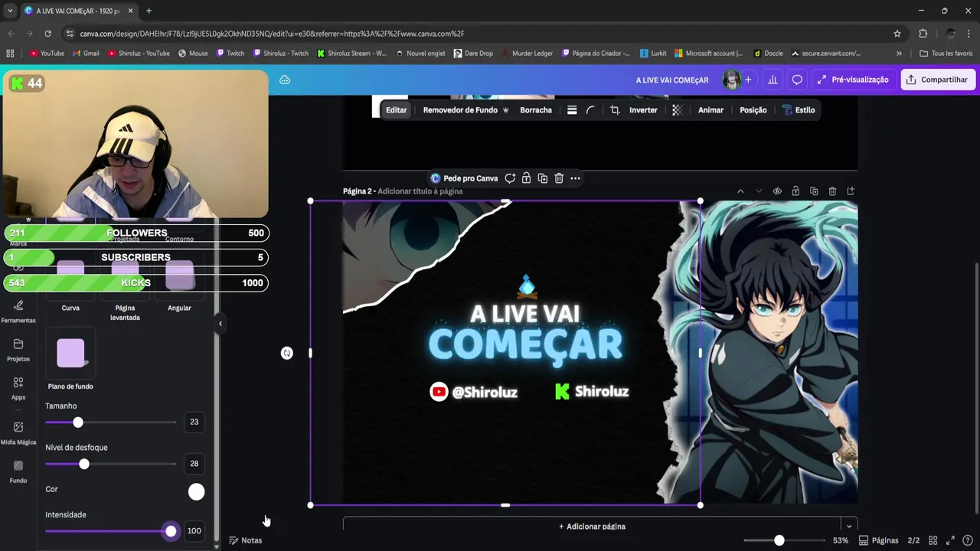This screenshot has height=551, width=980.
Task: Toggle the lock for page 2
Action: (x=795, y=191)
